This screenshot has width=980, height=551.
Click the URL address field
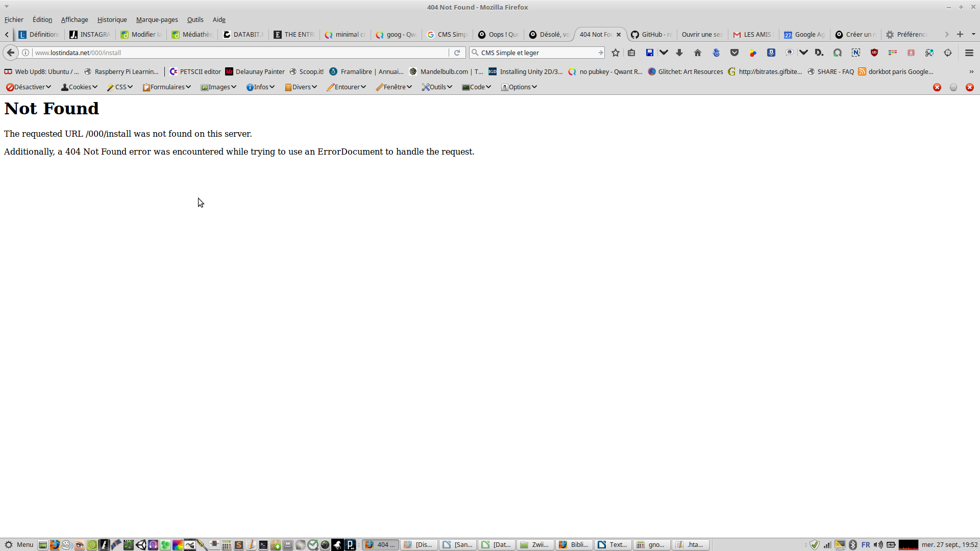coord(240,53)
